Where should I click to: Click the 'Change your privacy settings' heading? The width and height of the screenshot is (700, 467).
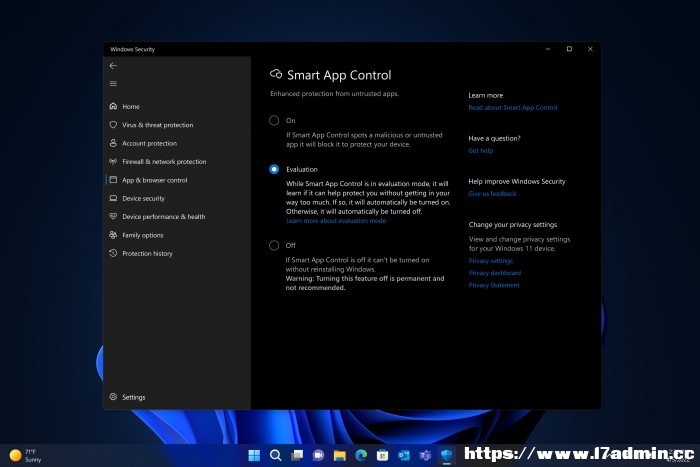[512, 225]
